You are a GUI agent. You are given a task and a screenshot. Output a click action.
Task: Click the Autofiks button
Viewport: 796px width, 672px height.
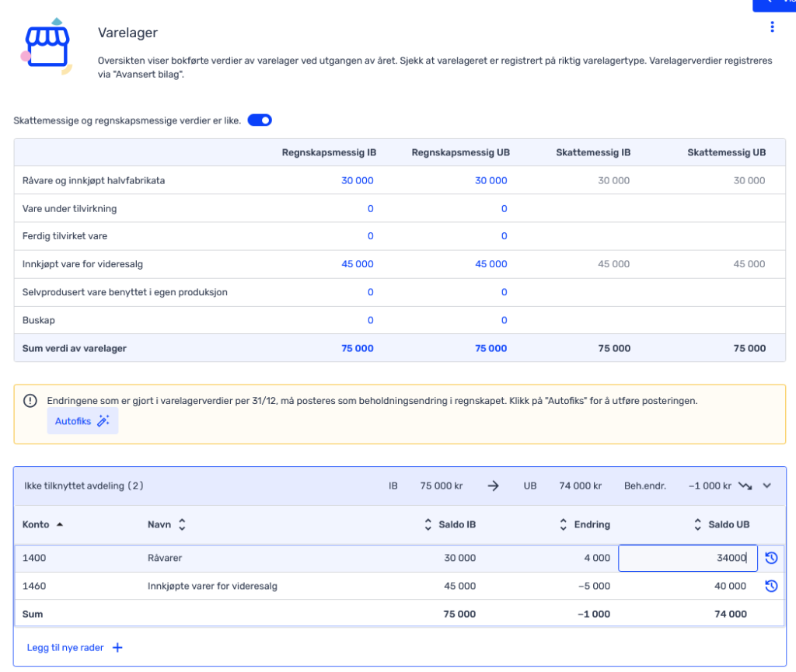[x=82, y=421]
